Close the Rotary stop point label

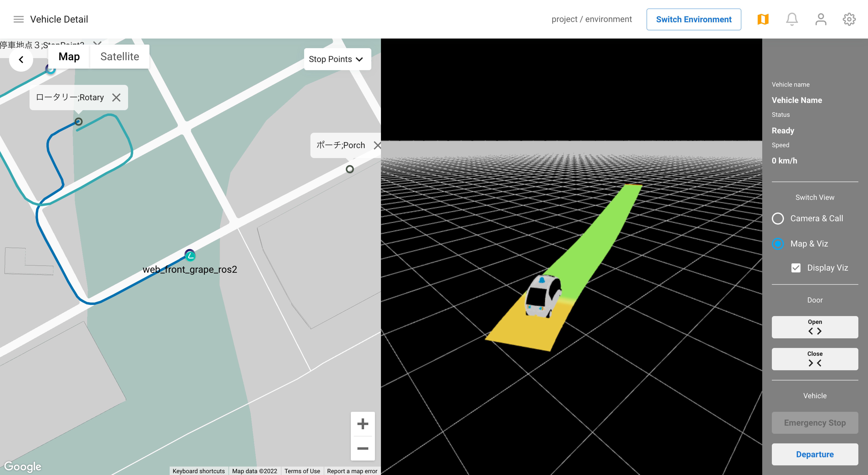(x=116, y=98)
